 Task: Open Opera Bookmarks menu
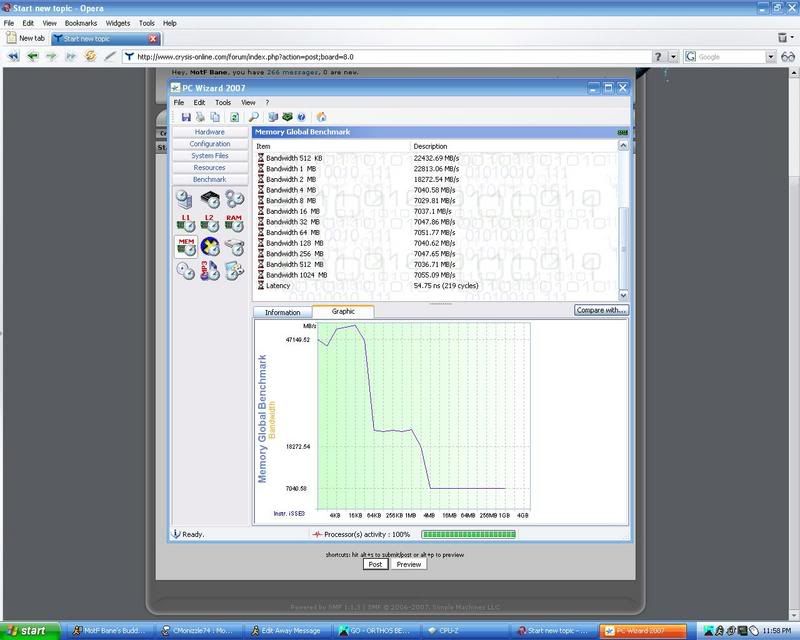[81, 23]
